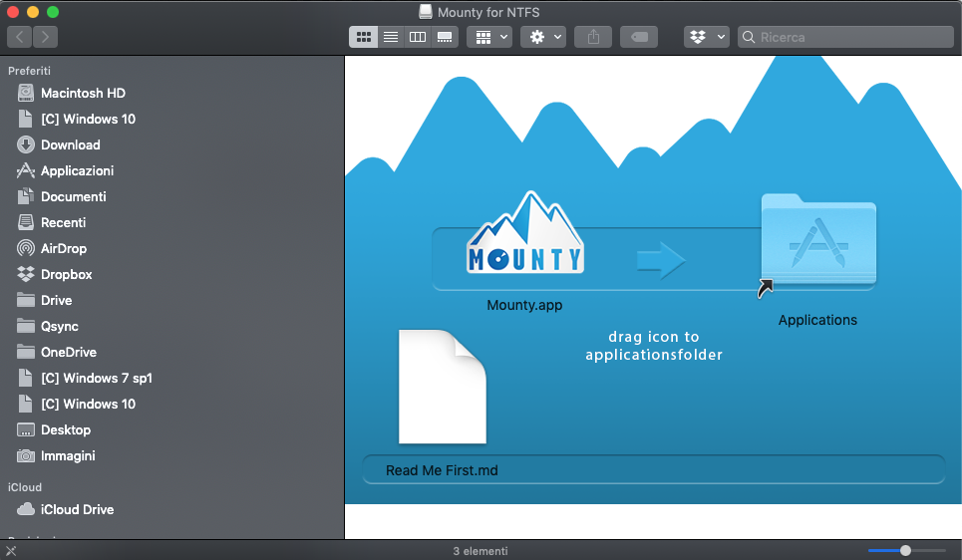Click the Edit Tags toolbar button
The image size is (962, 560).
[639, 37]
